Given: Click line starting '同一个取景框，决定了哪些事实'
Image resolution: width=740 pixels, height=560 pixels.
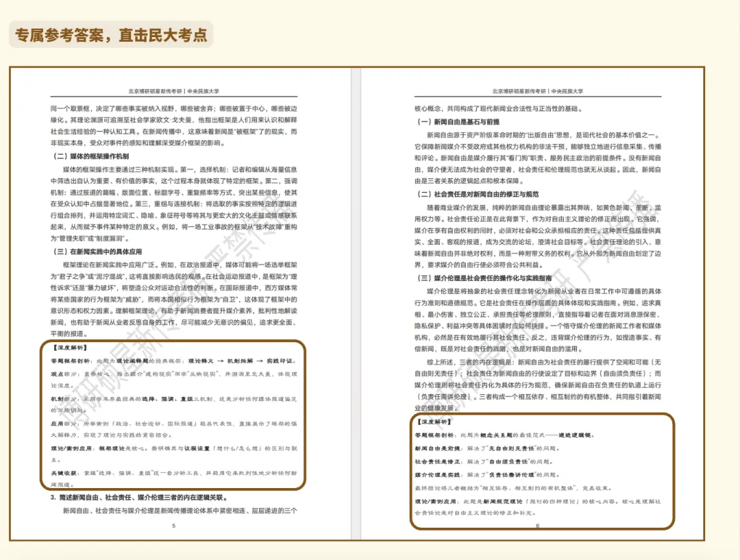Looking at the screenshot, I should coord(173,108).
